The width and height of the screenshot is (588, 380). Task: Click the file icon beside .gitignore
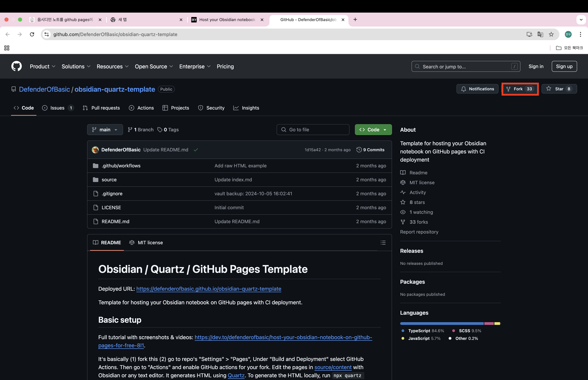pos(96,194)
